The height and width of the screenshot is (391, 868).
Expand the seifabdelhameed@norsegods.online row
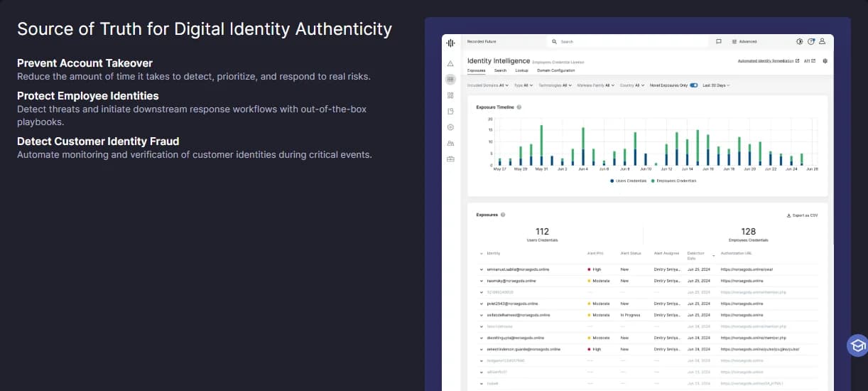[x=481, y=315]
